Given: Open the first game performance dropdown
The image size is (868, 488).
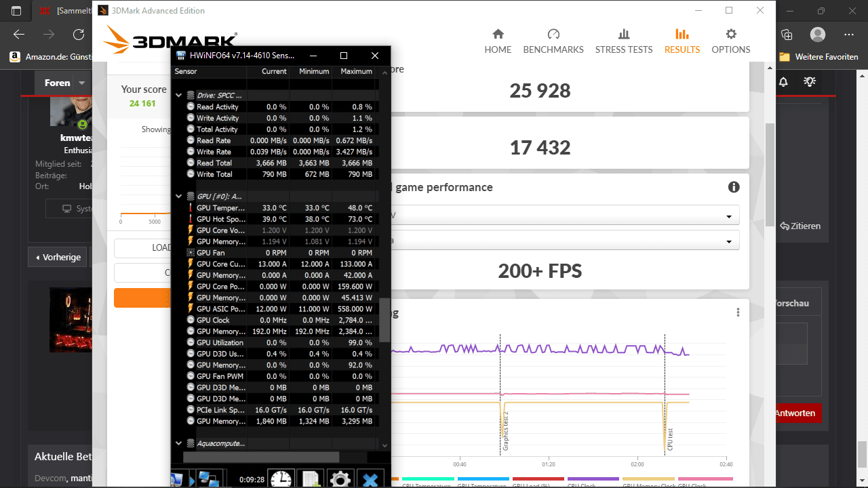Looking at the screenshot, I should (x=566, y=216).
